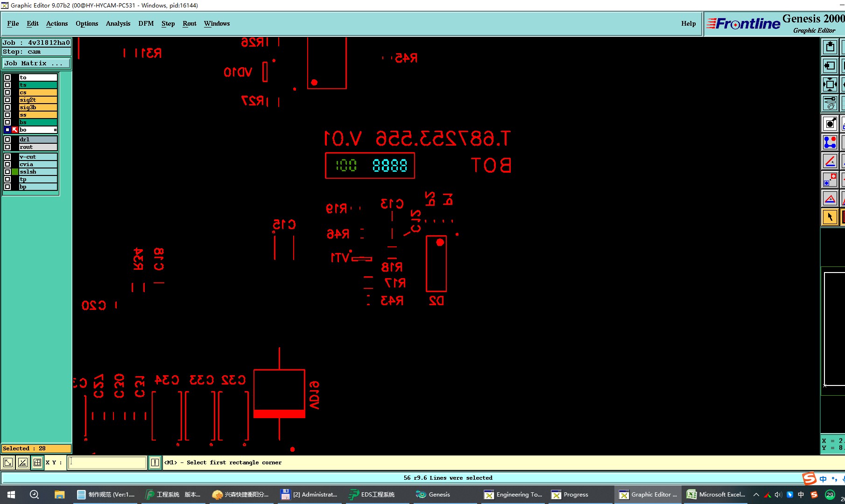Open Windows Start menu
The height and width of the screenshot is (504, 845).
[x=11, y=495]
